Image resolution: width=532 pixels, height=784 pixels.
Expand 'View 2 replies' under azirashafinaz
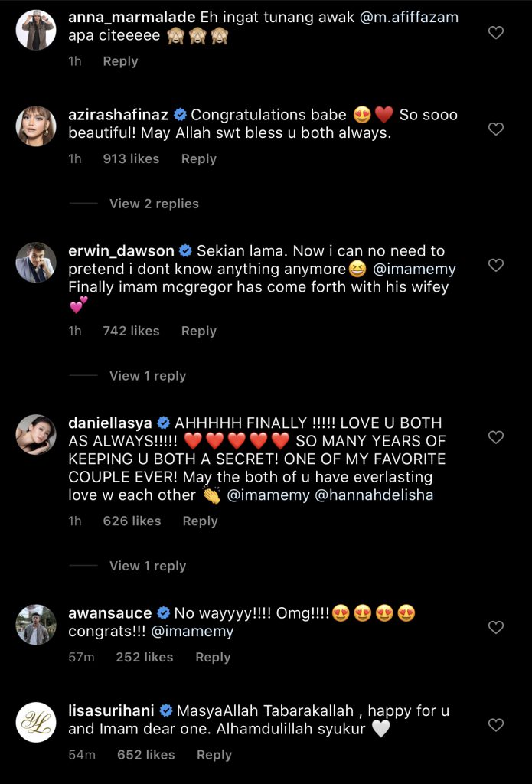pyautogui.click(x=154, y=204)
